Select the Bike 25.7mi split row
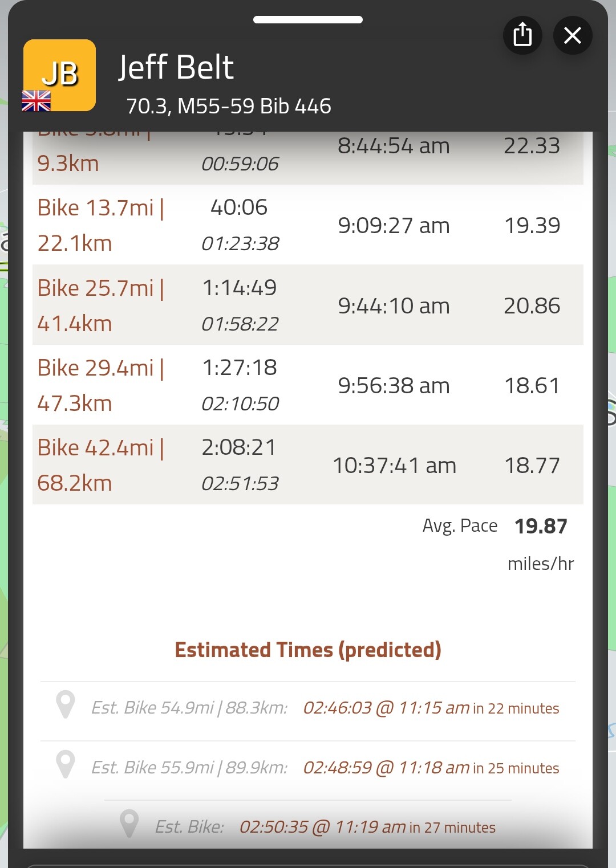The height and width of the screenshot is (868, 616). [308, 305]
